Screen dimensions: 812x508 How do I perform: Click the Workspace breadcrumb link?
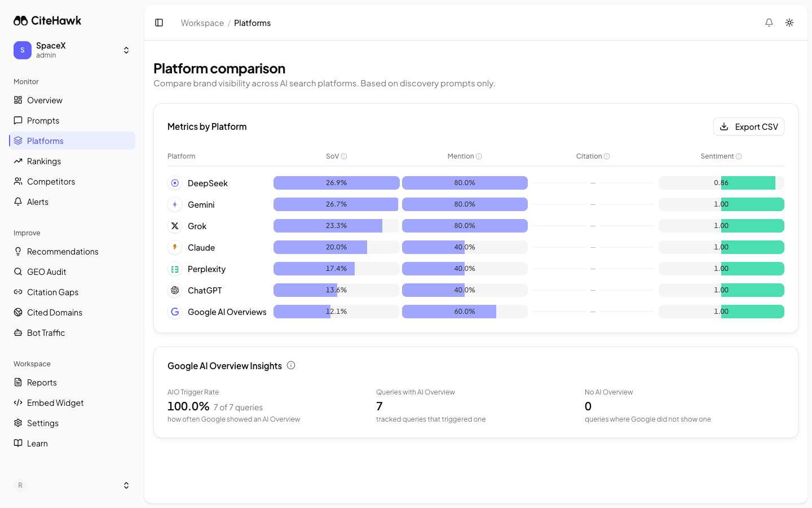[202, 23]
